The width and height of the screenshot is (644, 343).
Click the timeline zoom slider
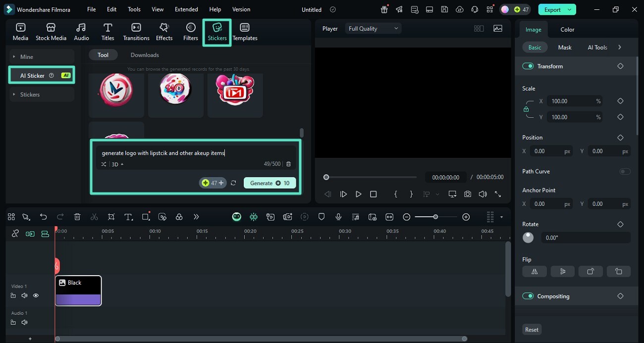click(x=435, y=217)
